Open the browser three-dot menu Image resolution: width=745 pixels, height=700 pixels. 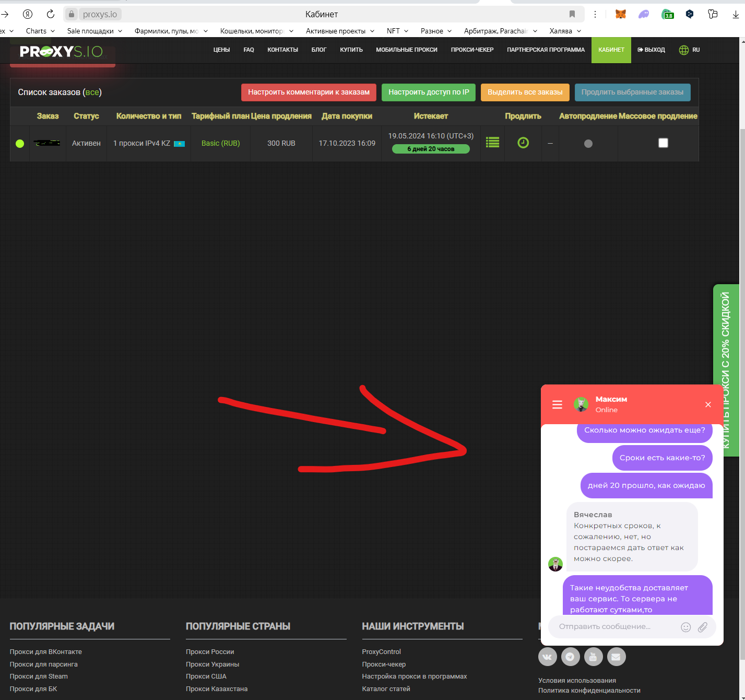pyautogui.click(x=595, y=14)
